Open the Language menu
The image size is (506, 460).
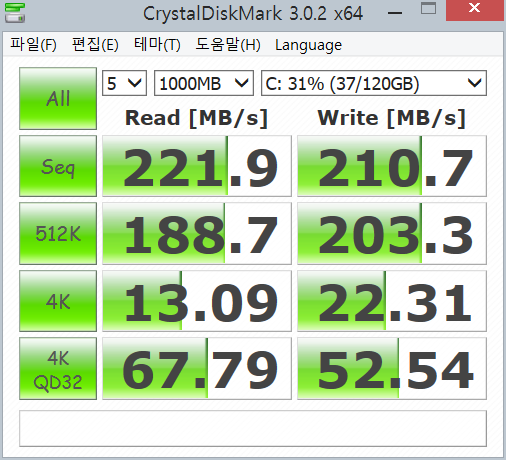pos(308,45)
